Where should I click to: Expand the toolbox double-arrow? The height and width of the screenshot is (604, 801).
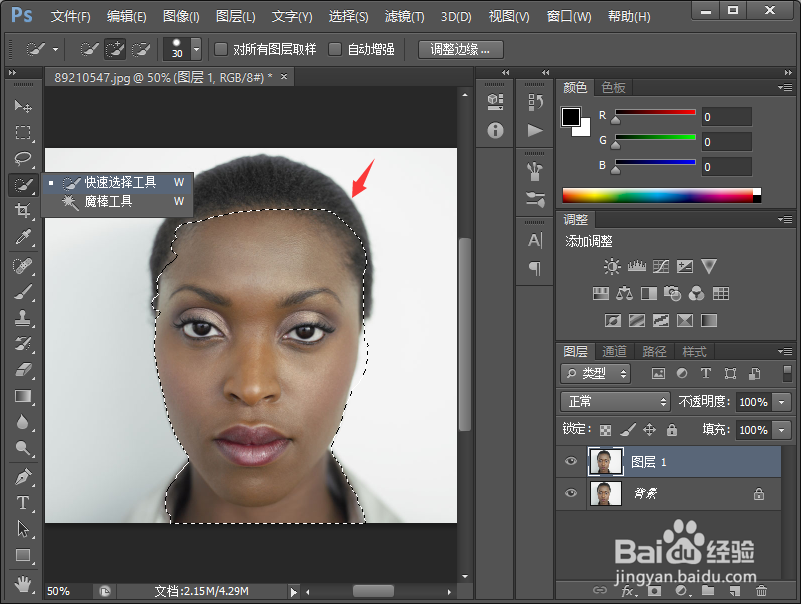click(x=12, y=73)
